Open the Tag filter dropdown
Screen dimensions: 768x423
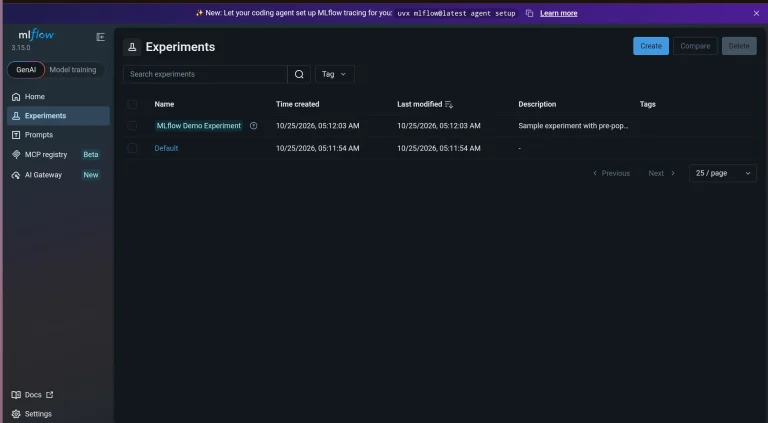click(x=335, y=74)
